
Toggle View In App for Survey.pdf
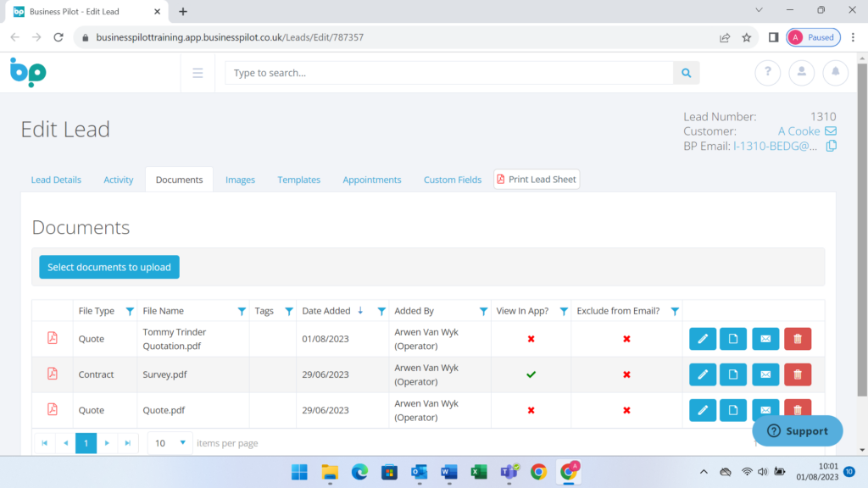click(531, 374)
